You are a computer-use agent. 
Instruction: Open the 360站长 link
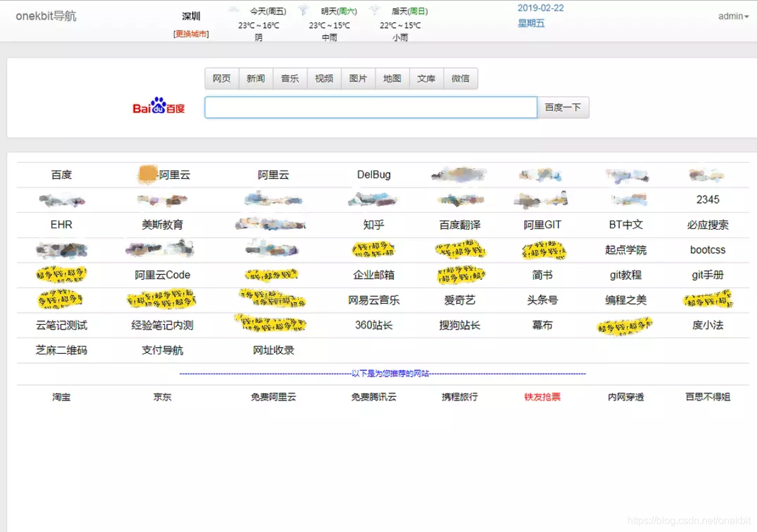374,325
